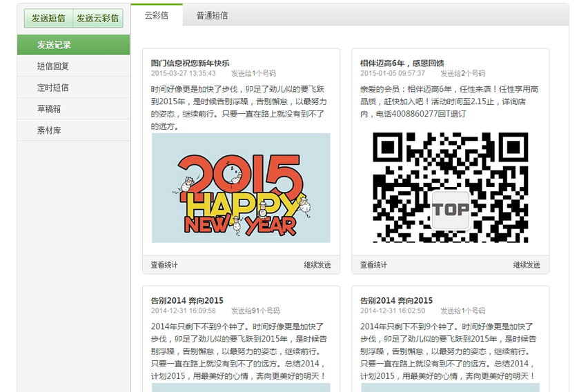Image resolution: width=579 pixels, height=392 pixels.
Task: Select 定时短信 in the sidebar
Action: click(73, 88)
